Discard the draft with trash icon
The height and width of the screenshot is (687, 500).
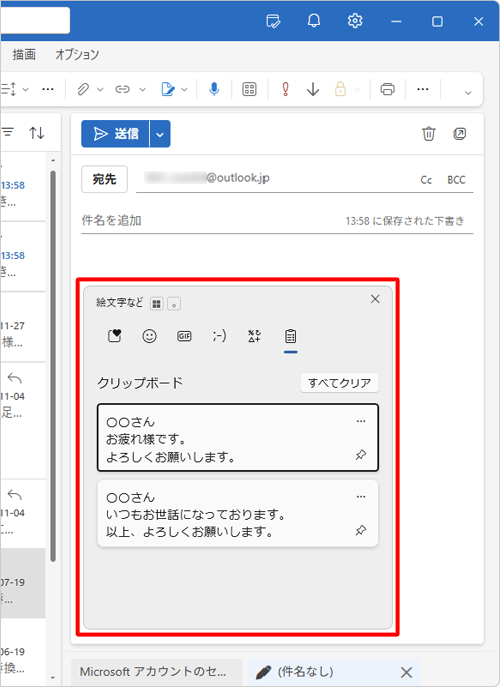point(429,133)
